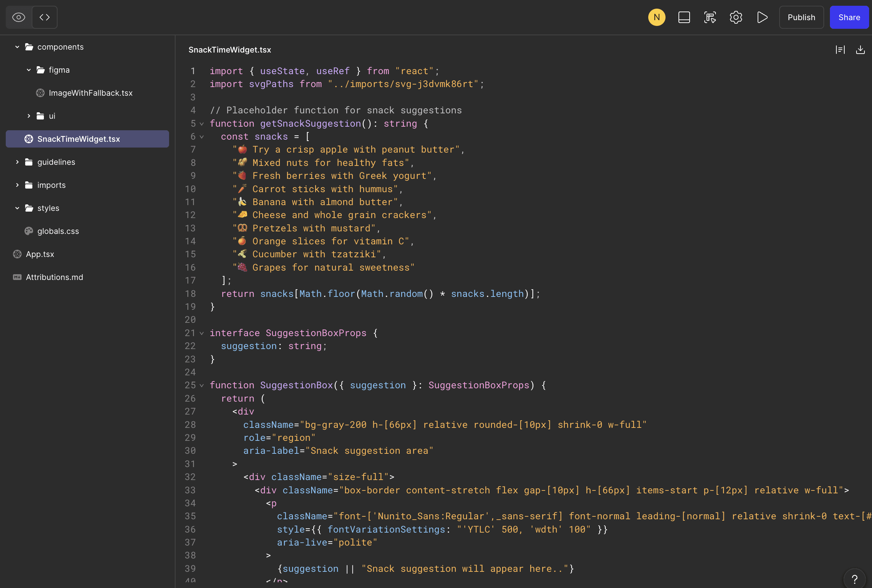Collapse the components folder
The width and height of the screenshot is (872, 588).
[17, 47]
